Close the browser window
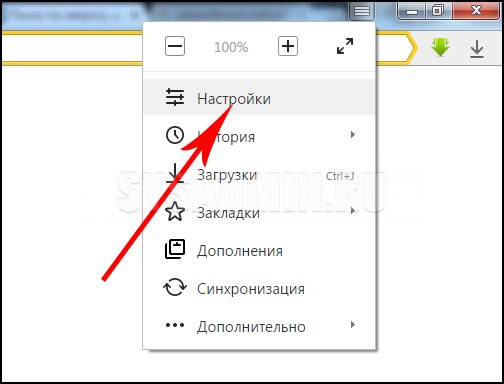 tap(476, 11)
